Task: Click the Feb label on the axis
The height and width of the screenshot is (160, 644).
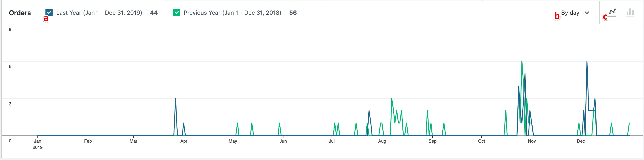Action: click(88, 141)
